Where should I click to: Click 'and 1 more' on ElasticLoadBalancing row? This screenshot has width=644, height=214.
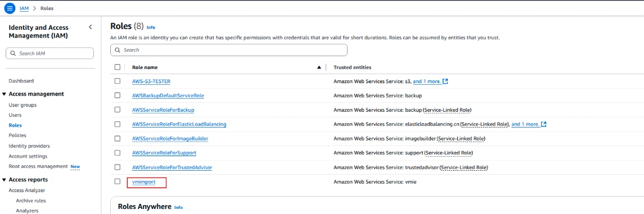(x=525, y=124)
